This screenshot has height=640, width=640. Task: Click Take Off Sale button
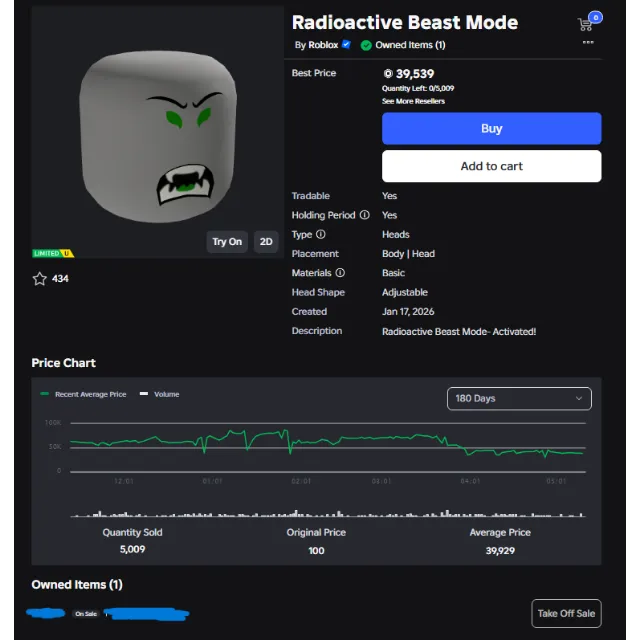pyautogui.click(x=566, y=613)
